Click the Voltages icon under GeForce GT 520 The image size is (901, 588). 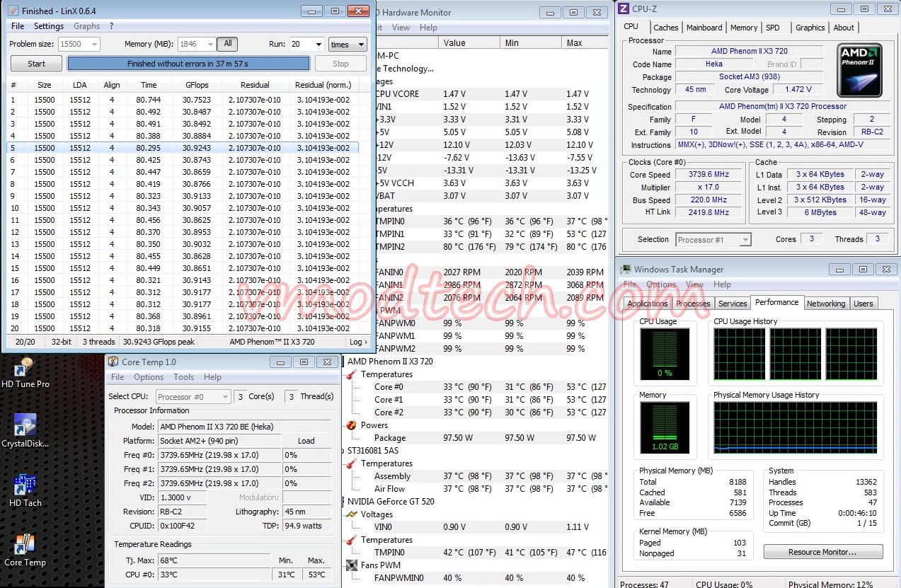(x=352, y=514)
